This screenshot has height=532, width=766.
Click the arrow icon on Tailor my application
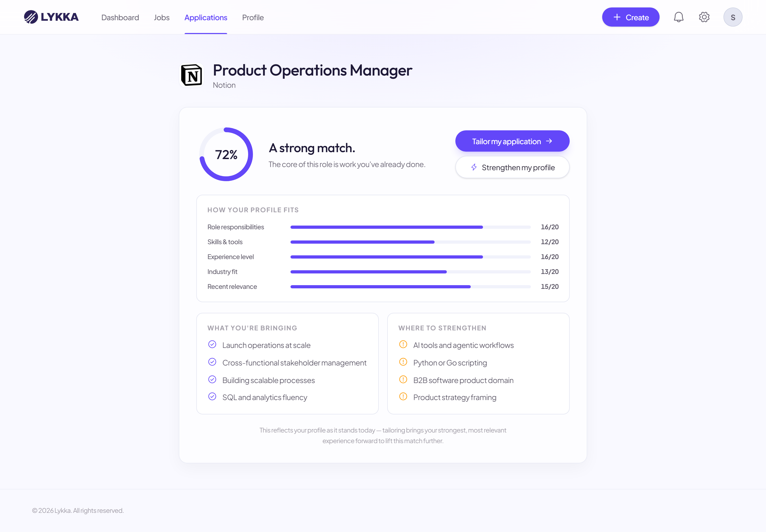[549, 141]
